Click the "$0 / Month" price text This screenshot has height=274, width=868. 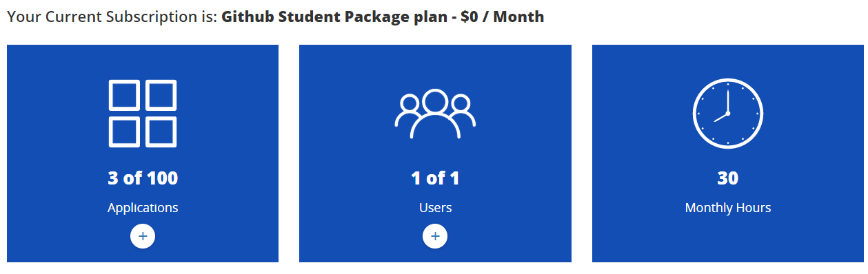click(x=502, y=17)
